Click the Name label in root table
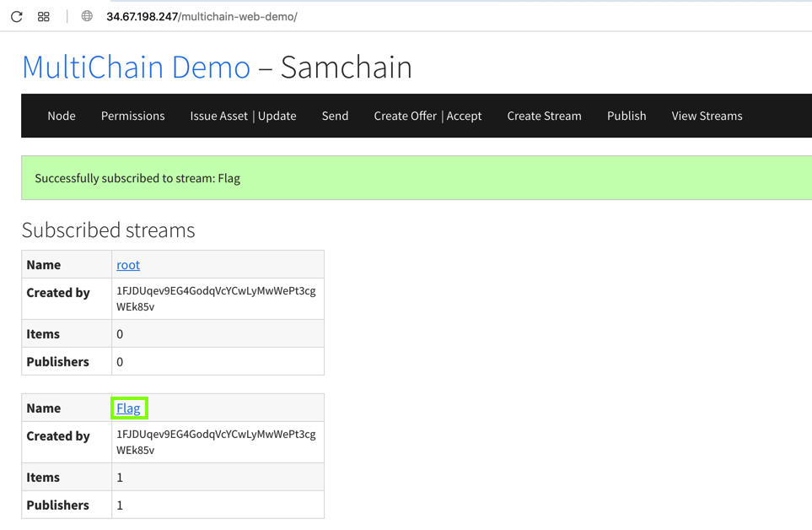812x530 pixels. pyautogui.click(x=44, y=265)
